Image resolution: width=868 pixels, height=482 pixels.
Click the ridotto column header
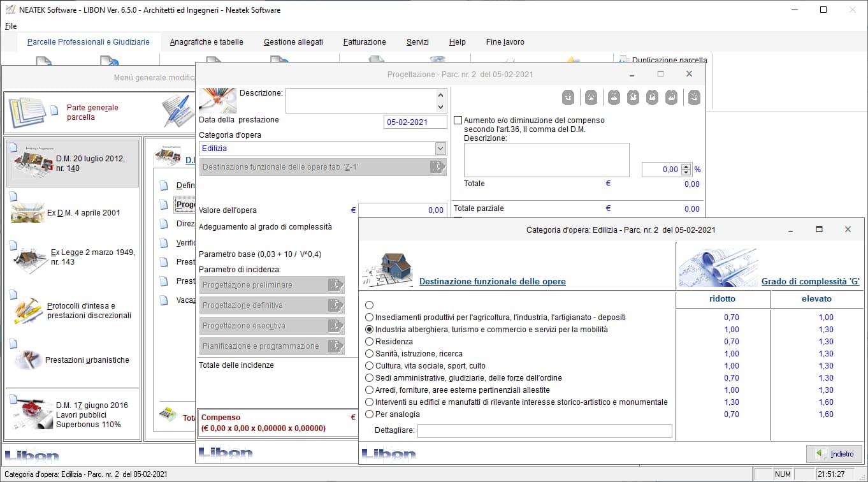(x=722, y=298)
